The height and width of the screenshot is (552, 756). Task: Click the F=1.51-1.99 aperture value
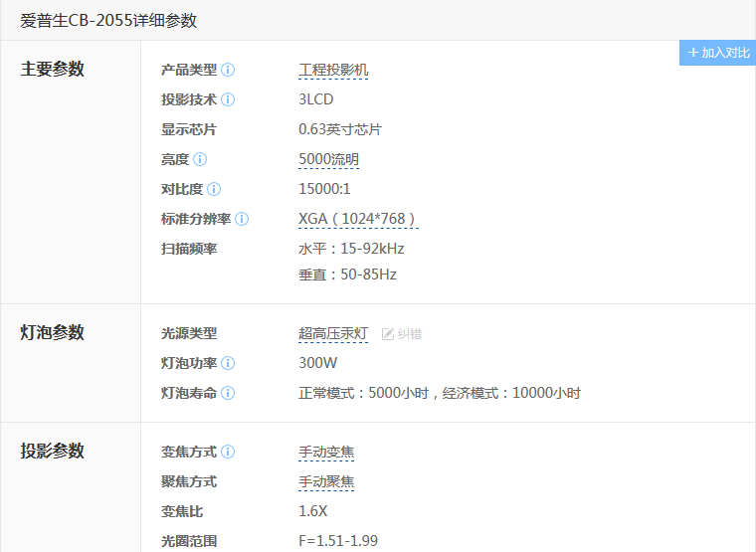click(338, 541)
